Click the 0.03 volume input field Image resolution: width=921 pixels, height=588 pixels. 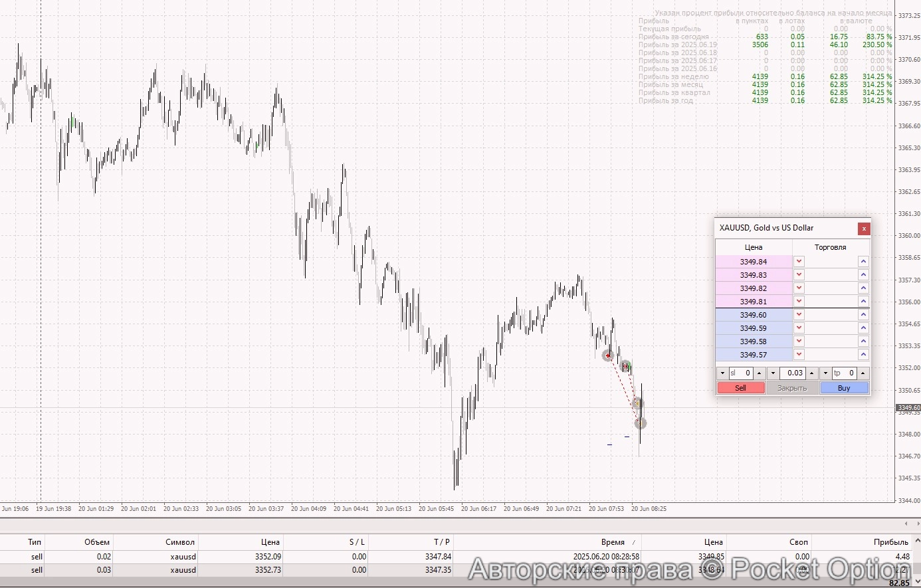tap(793, 373)
